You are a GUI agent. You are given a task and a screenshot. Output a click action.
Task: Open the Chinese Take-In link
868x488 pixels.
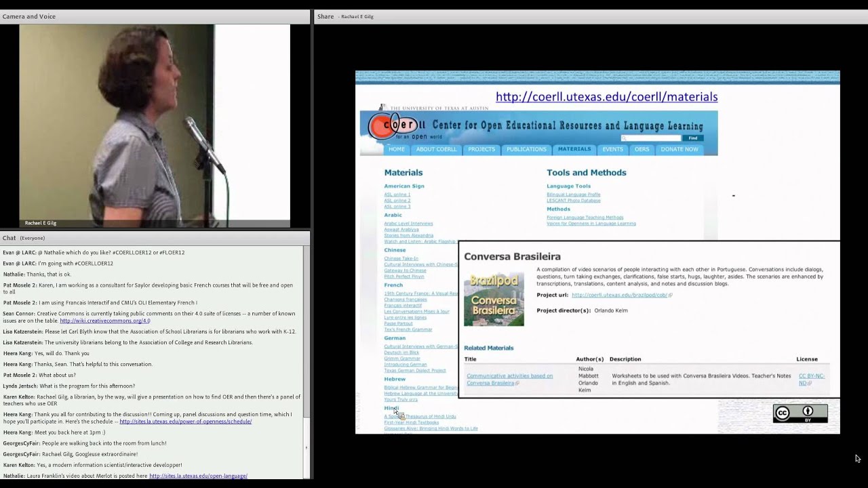click(401, 258)
